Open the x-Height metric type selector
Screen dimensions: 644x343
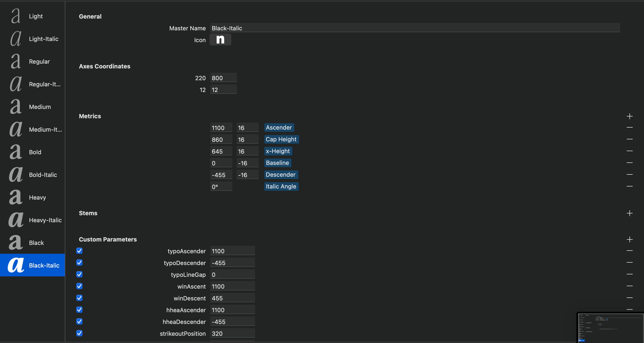tap(278, 151)
